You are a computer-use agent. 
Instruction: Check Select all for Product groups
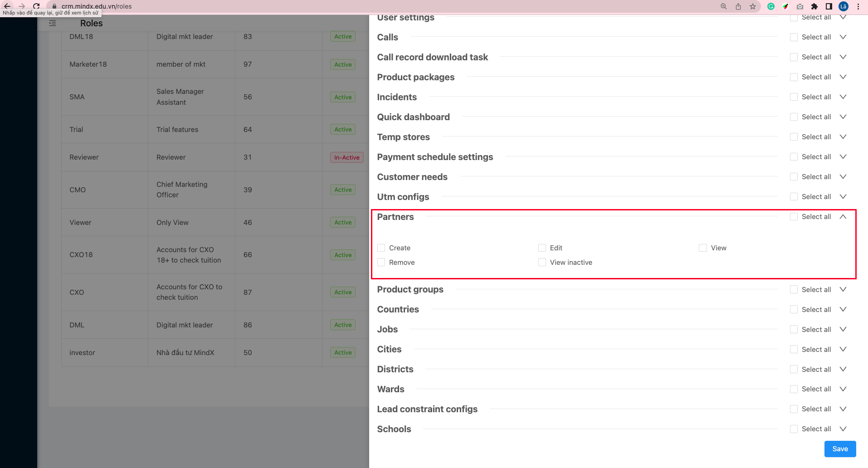(794, 289)
